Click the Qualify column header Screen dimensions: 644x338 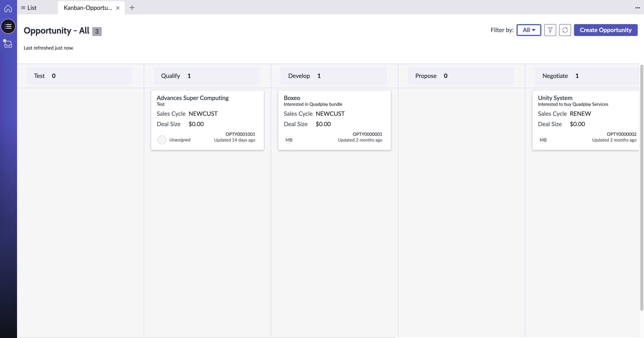point(207,76)
